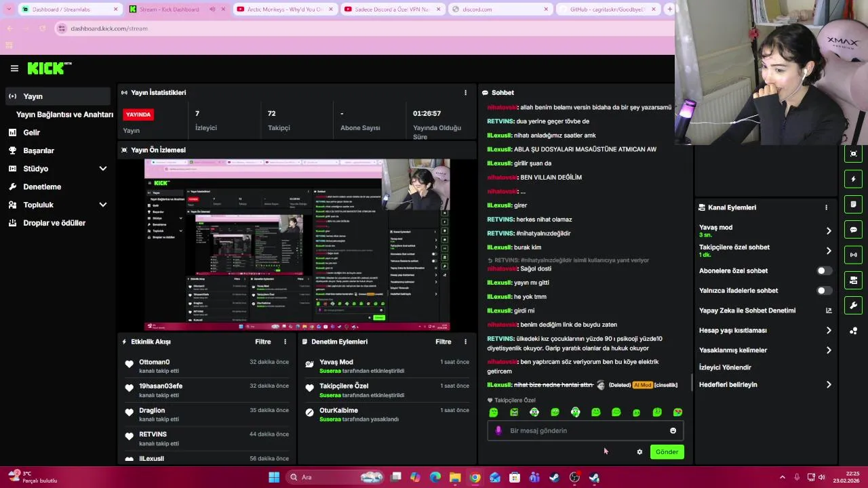Click the message input field

pos(585,430)
